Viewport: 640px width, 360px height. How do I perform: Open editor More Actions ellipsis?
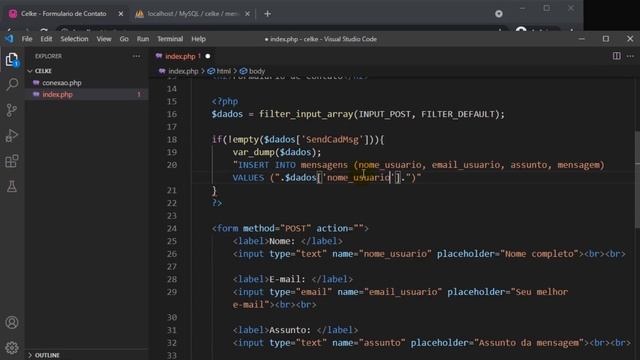(630, 56)
